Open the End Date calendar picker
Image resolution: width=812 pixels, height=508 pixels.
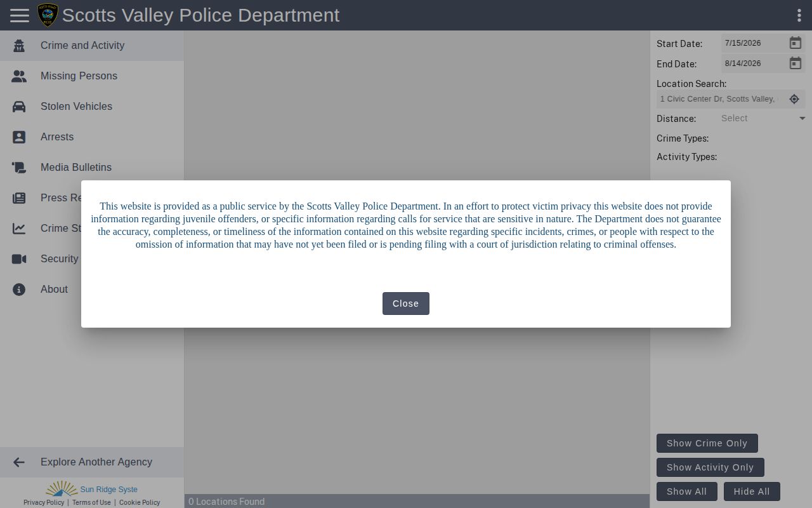[x=795, y=63]
